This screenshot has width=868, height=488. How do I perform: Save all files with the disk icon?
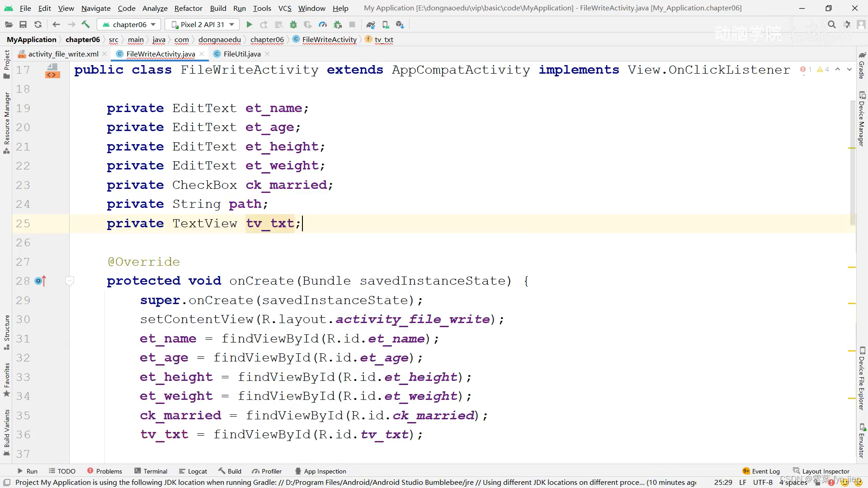point(23,24)
